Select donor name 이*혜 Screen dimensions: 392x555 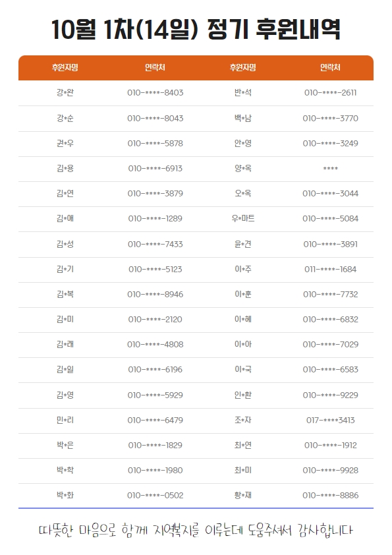243,319
